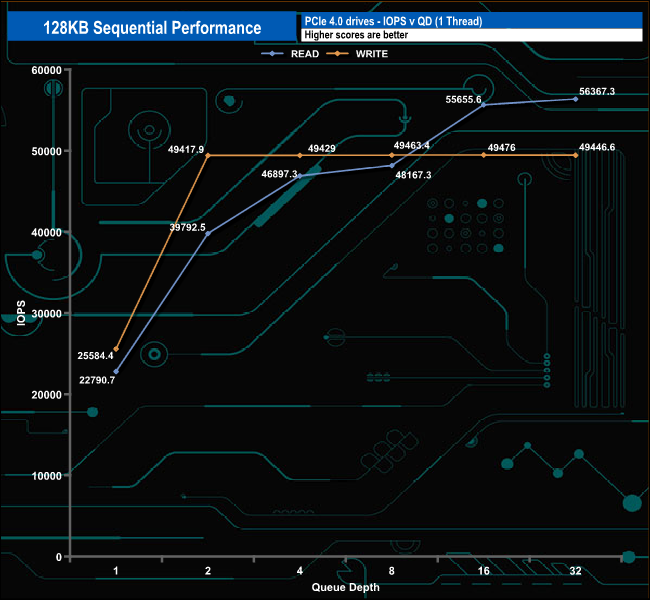This screenshot has height=600, width=650.
Task: Select the 55655.6 read data label
Action: tap(463, 100)
